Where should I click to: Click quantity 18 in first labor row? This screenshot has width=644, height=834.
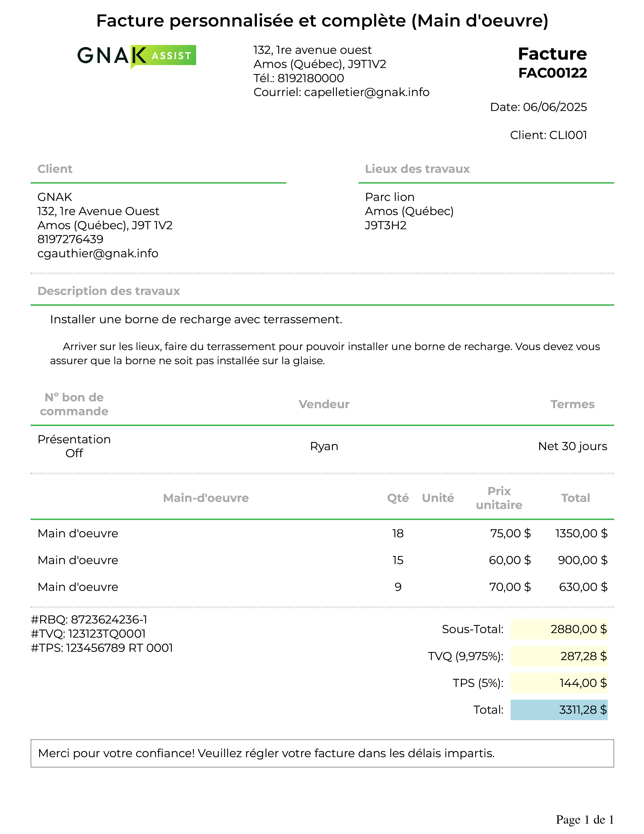click(x=398, y=534)
